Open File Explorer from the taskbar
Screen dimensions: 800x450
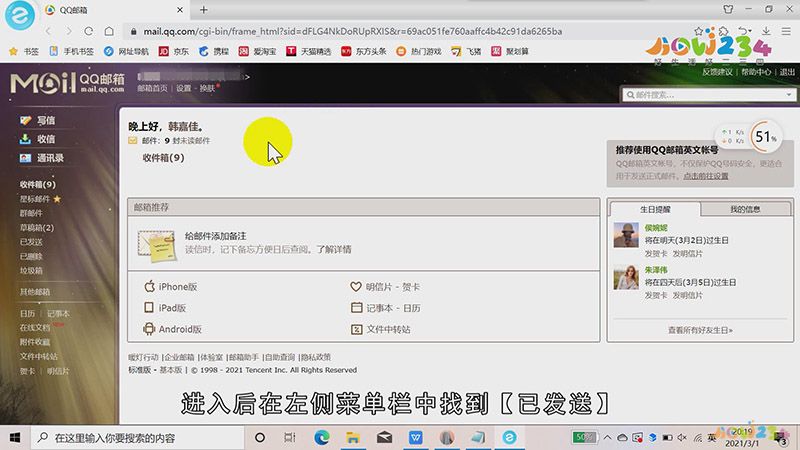(353, 437)
